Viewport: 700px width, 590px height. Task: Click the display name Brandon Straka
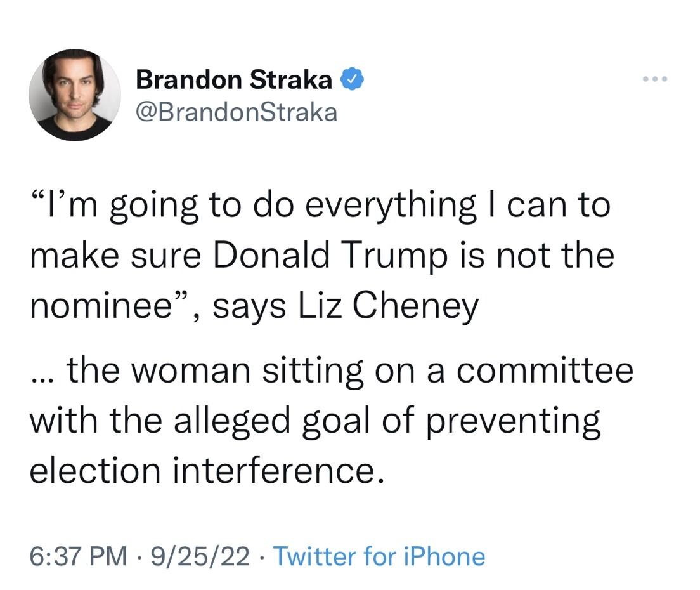(234, 79)
